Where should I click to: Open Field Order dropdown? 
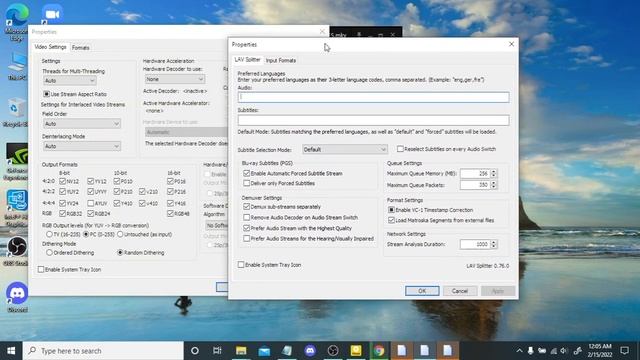(x=82, y=124)
